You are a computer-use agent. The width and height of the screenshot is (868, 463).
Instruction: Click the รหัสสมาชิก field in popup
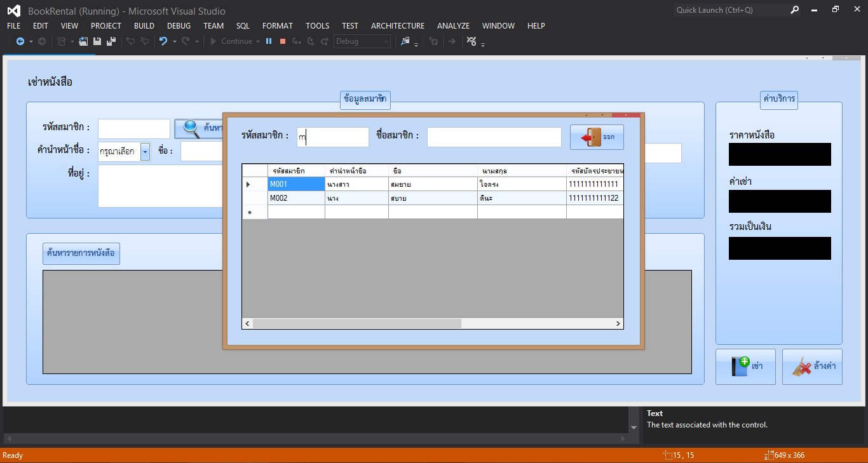(x=333, y=137)
